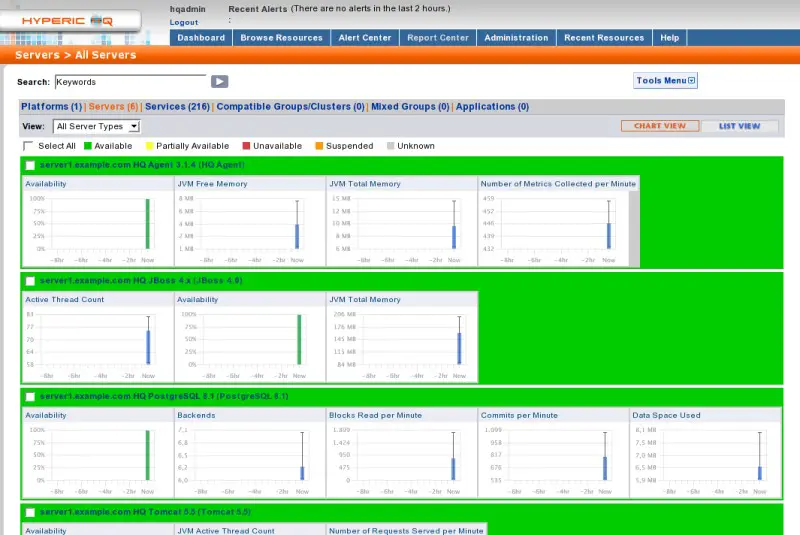Check the HQ Tomcat 5.5 server checkbox
The width and height of the screenshot is (800, 535).
click(30, 513)
